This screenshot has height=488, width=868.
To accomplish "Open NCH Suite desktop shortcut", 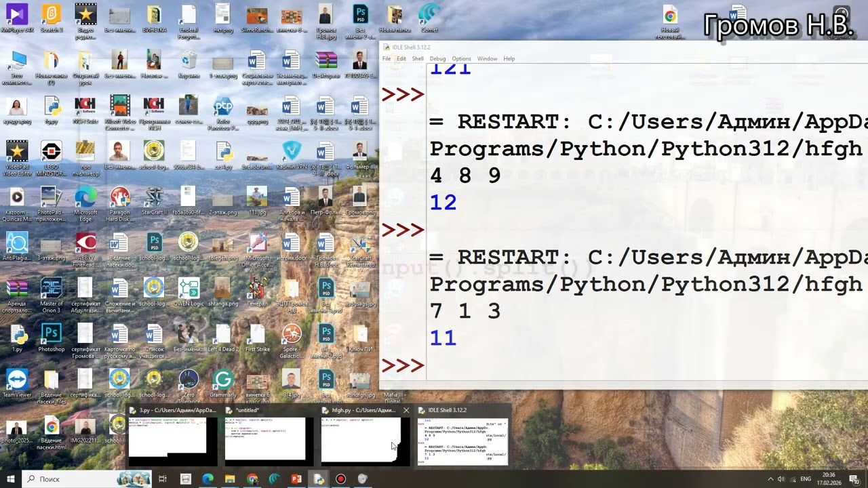I will pyautogui.click(x=85, y=111).
